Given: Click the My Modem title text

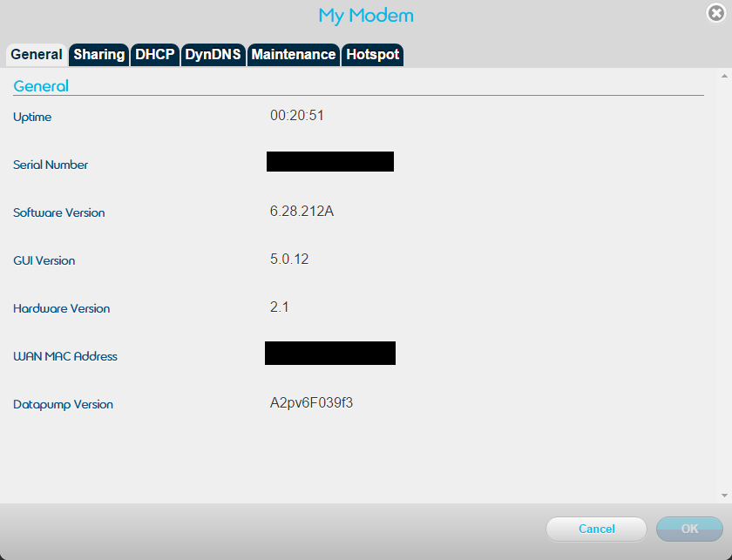Looking at the screenshot, I should click(x=366, y=16).
